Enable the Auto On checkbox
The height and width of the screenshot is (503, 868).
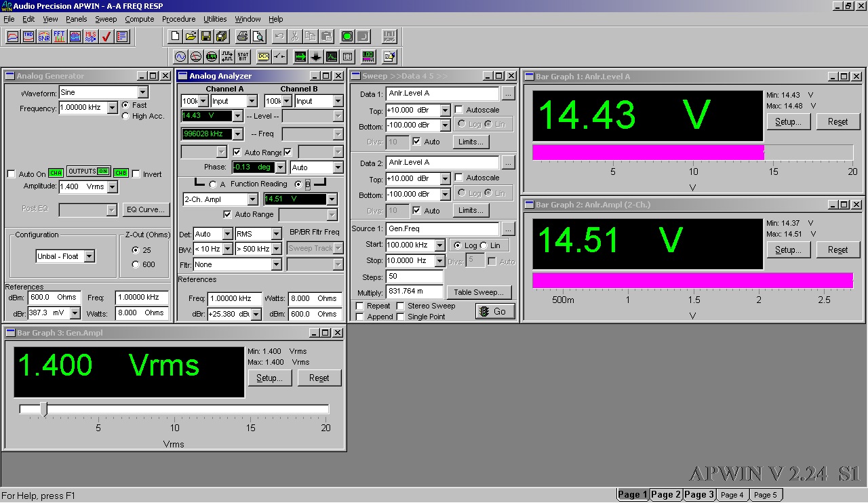tap(11, 174)
